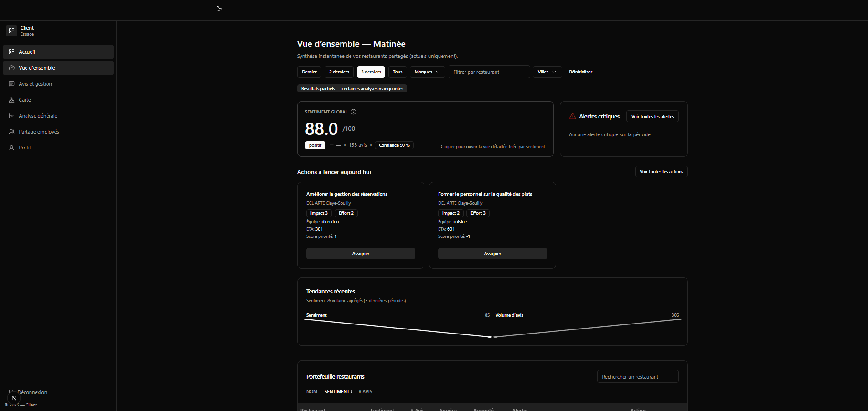Click "Voir toutes les alertes" button
The image size is (868, 411).
652,117
